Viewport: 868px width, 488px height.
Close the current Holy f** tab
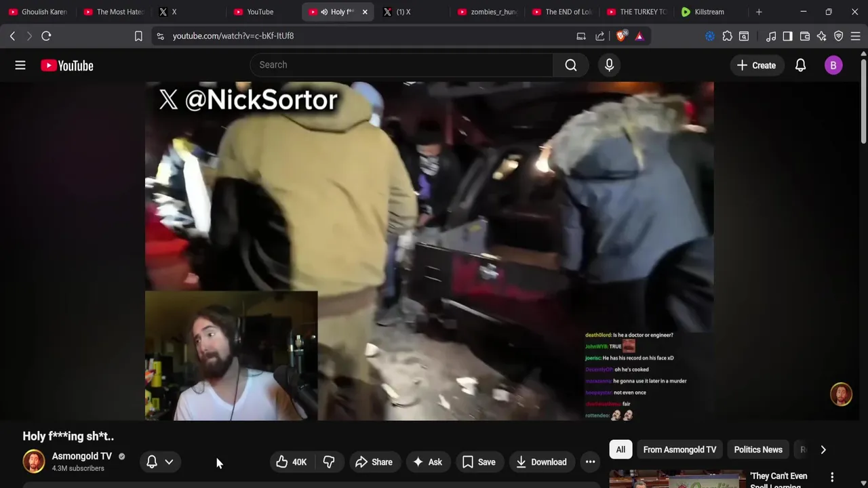(x=365, y=12)
